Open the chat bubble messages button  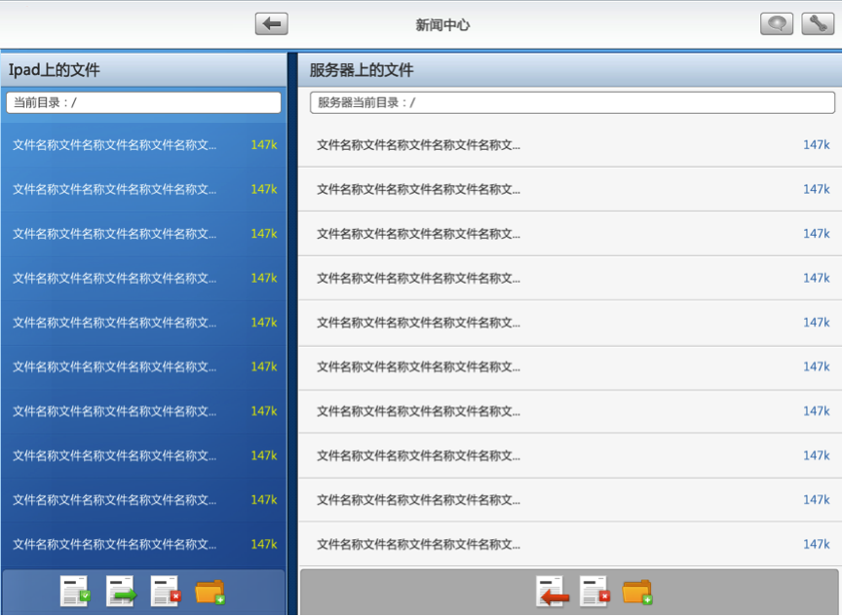click(777, 24)
